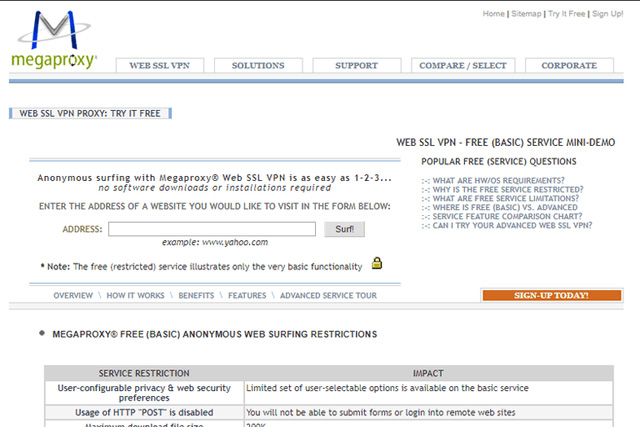The width and height of the screenshot is (640, 427).
Task: Click the POPULAR FREE (SERVICE) QUESTIONS heading
Action: click(x=499, y=162)
